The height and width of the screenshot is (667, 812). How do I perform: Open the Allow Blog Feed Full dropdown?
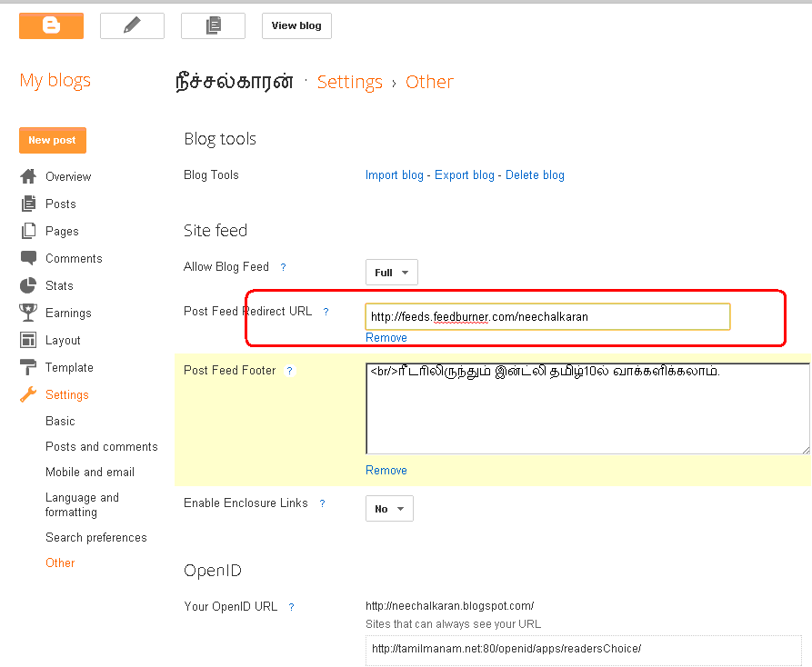(392, 273)
